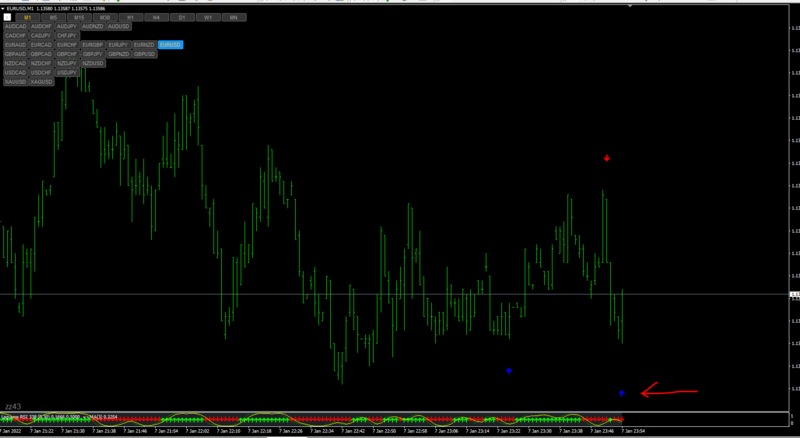Click the 7 Jan 21:22 time label

(42, 431)
